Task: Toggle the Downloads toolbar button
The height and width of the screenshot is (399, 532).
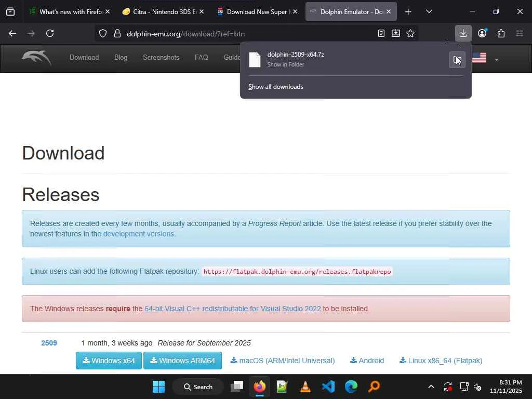Action: point(463,33)
